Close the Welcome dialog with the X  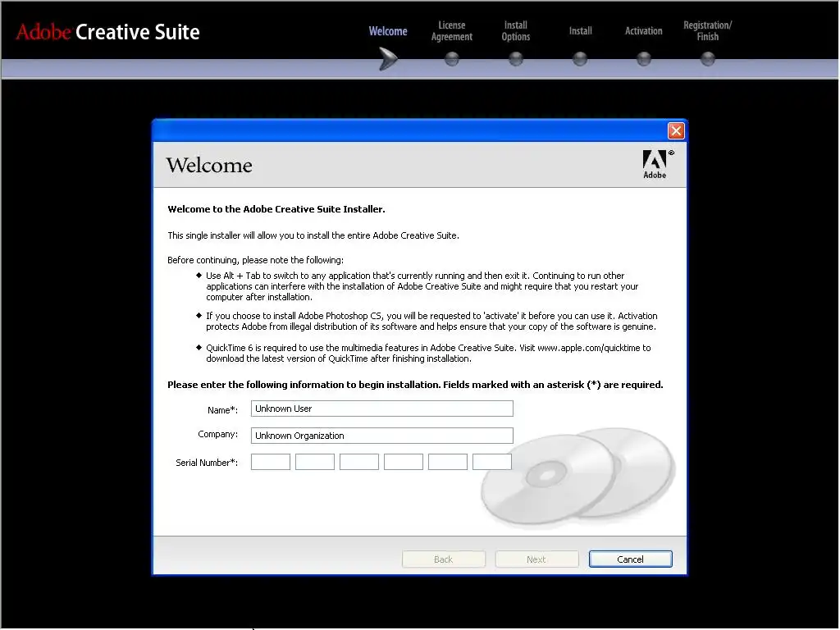click(676, 130)
